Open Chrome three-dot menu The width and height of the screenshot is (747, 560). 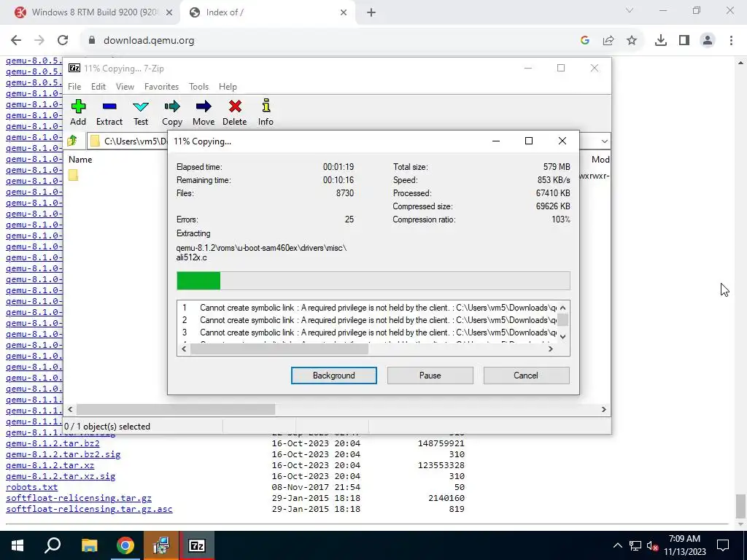click(x=731, y=41)
